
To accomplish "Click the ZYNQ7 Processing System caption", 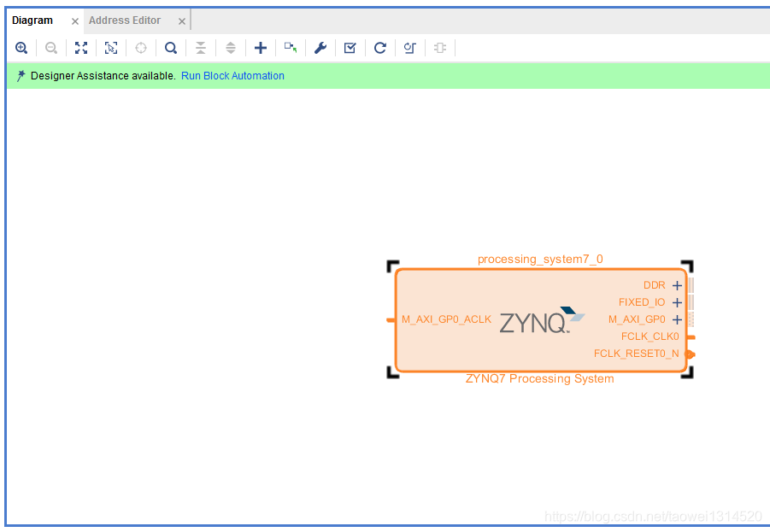I will coord(540,379).
